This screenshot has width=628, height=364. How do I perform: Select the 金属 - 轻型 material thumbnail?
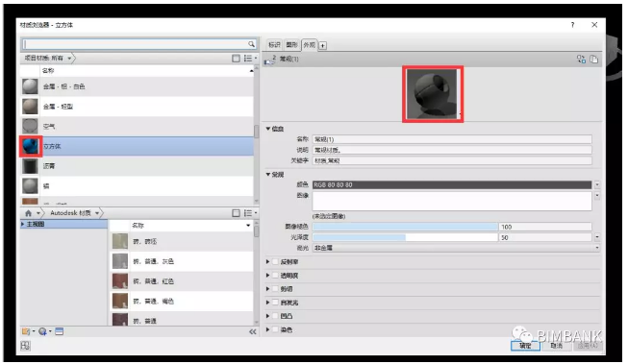point(30,107)
